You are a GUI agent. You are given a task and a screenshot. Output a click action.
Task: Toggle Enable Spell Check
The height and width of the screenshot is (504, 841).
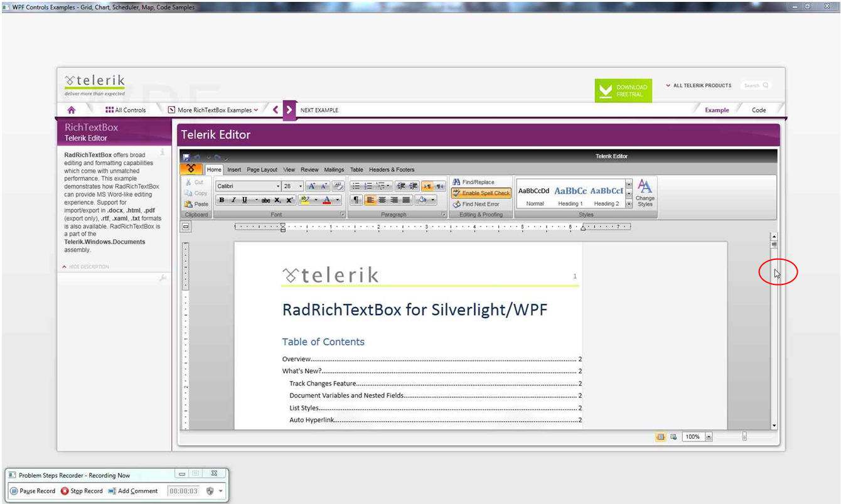(481, 193)
